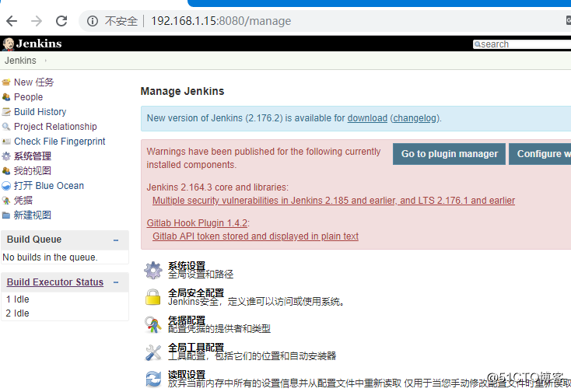The height and width of the screenshot is (392, 571).
Task: Open Project Relationship link
Action: (x=55, y=127)
